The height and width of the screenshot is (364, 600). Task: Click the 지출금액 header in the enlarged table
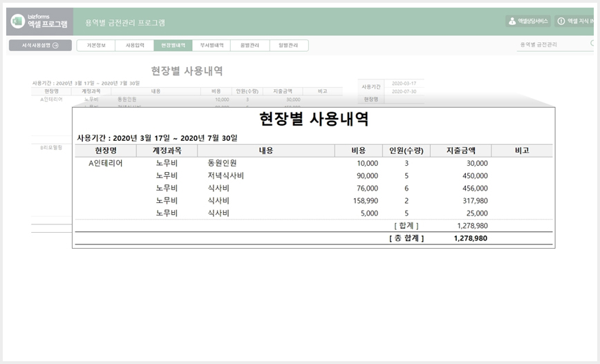tap(460, 151)
